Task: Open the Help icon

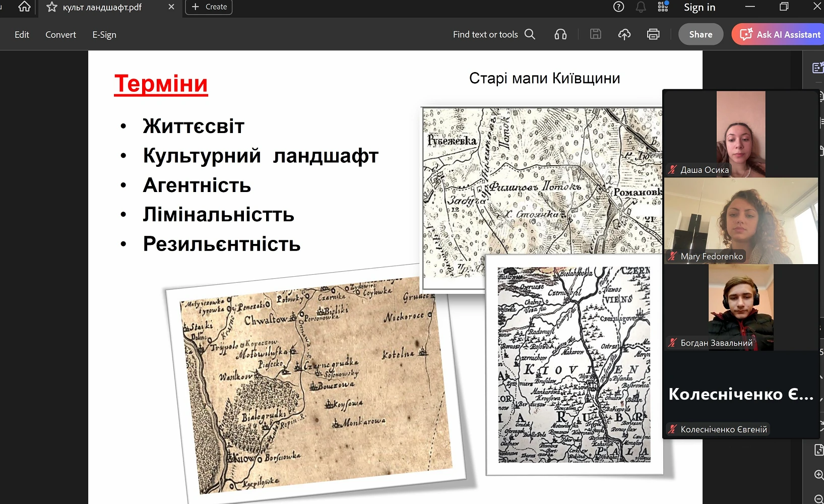Action: pyautogui.click(x=618, y=7)
